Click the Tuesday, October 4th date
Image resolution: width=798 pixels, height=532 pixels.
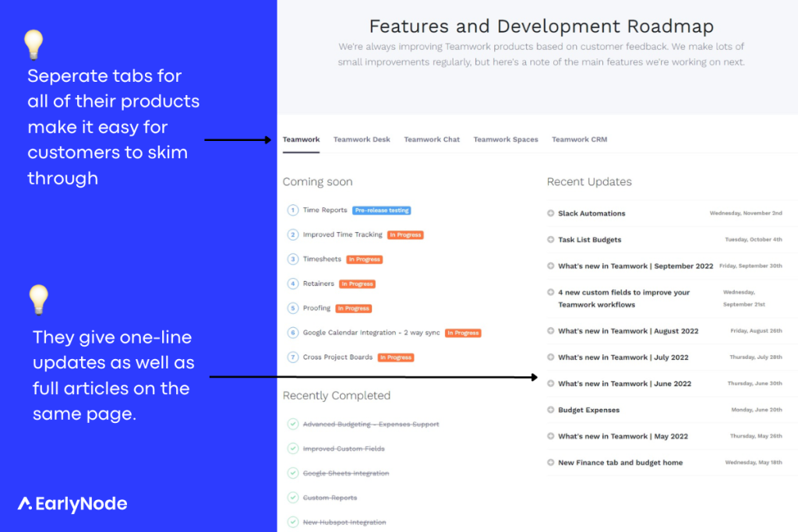754,240
